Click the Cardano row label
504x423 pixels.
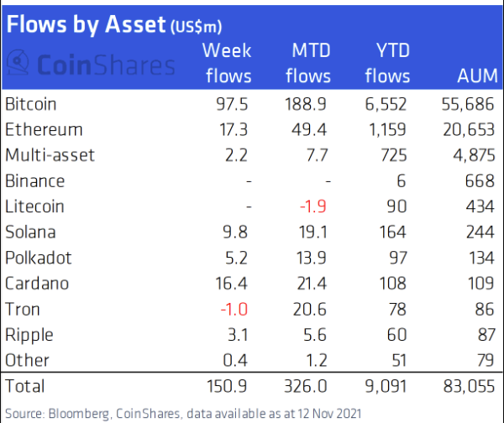(37, 284)
